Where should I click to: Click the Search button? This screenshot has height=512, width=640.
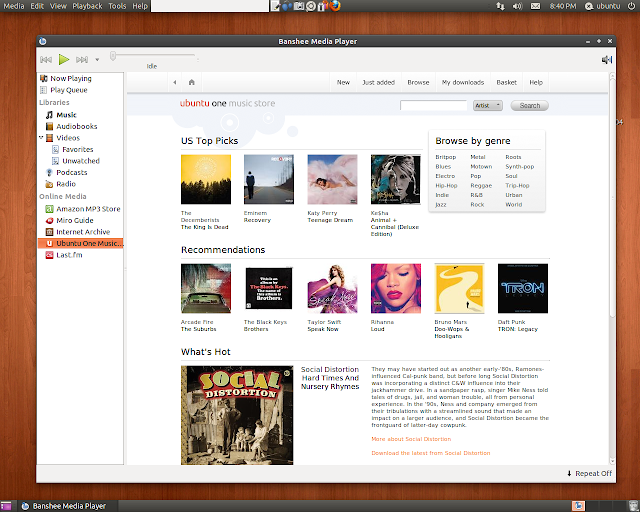tap(530, 105)
